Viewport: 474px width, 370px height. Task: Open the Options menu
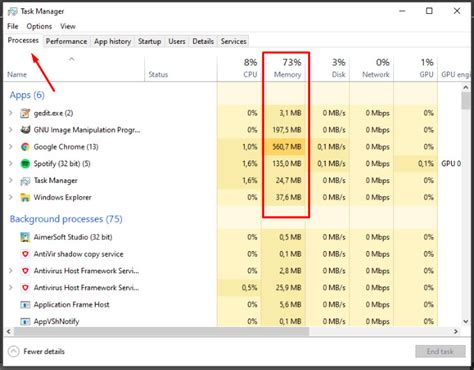(x=39, y=26)
